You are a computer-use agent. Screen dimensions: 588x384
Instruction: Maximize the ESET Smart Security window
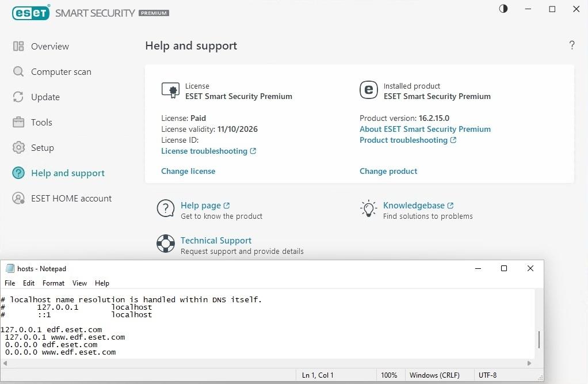(552, 9)
